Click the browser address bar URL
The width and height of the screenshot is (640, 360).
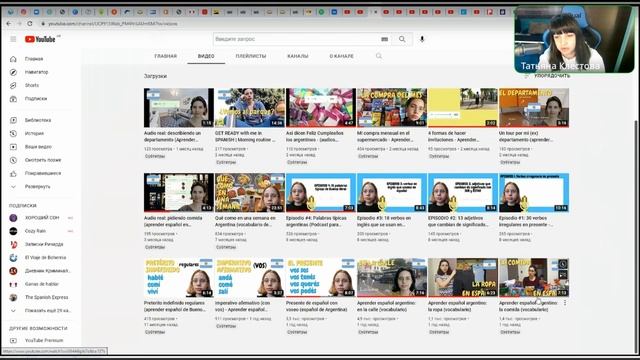(113, 24)
